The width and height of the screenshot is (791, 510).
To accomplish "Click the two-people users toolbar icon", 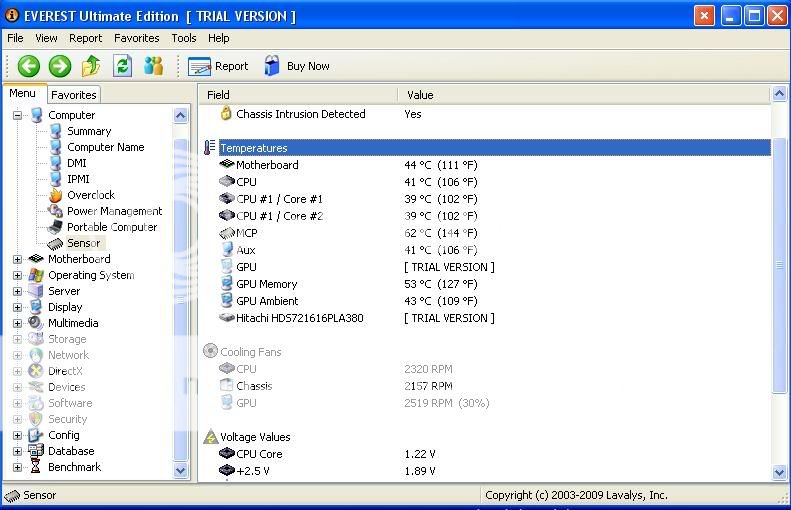I will (x=153, y=66).
